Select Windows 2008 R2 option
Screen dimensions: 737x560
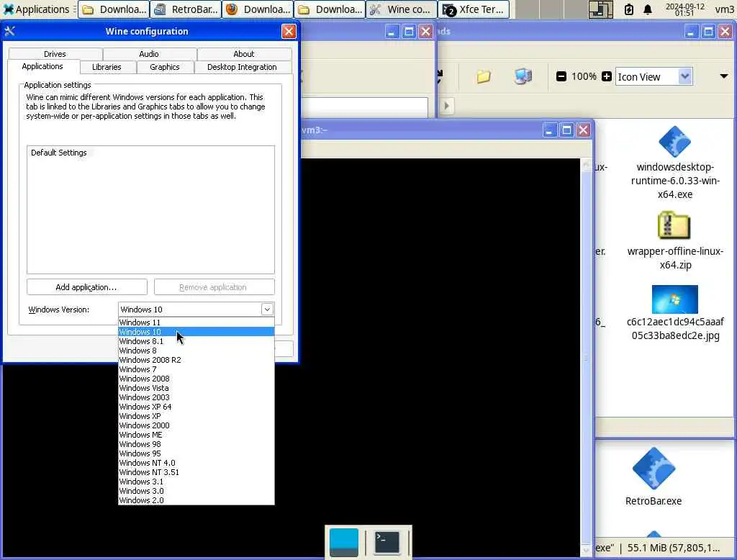click(196, 360)
